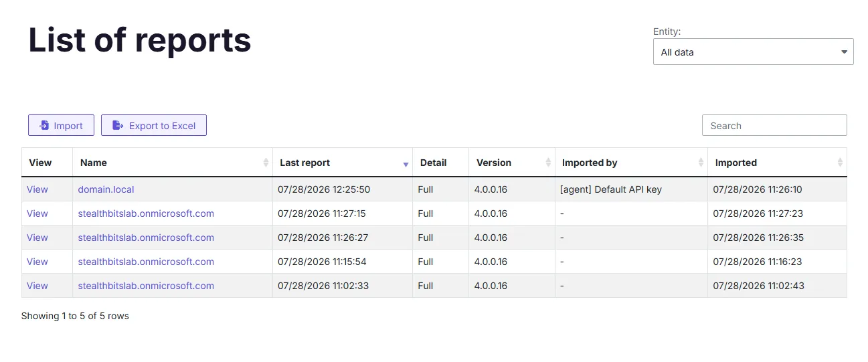View report from 11:15:54

pos(37,262)
